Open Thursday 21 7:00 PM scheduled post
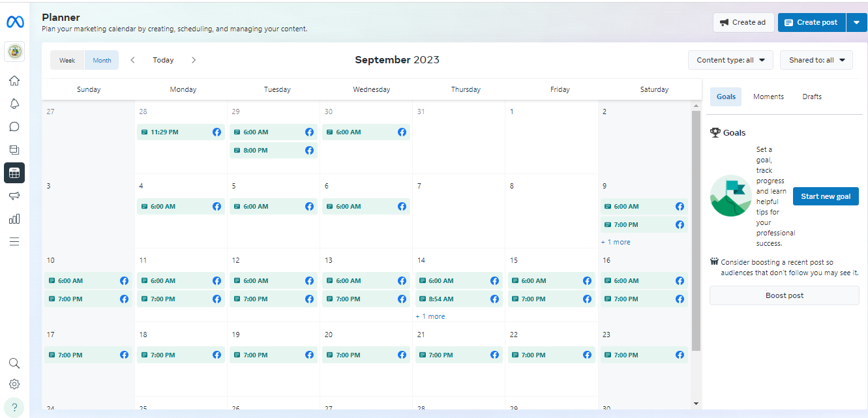The image size is (868, 418). point(458,355)
